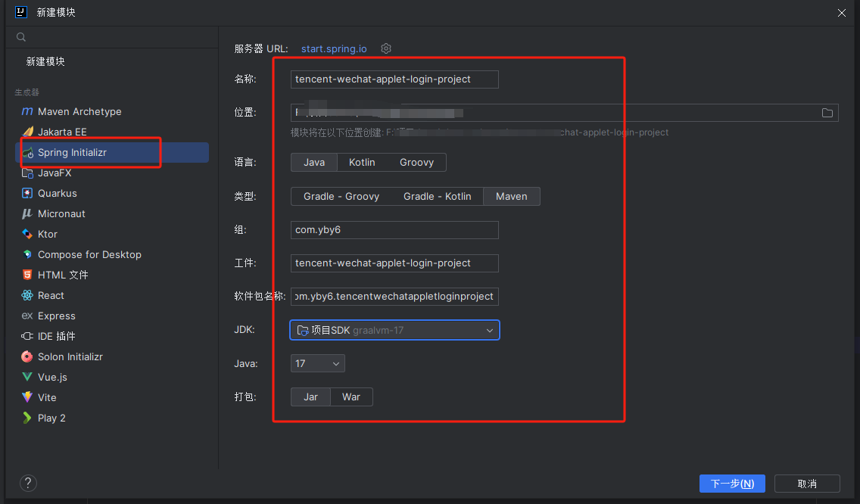The height and width of the screenshot is (504, 860).
Task: Switch build type to Gradle - Groovy
Action: (341, 196)
